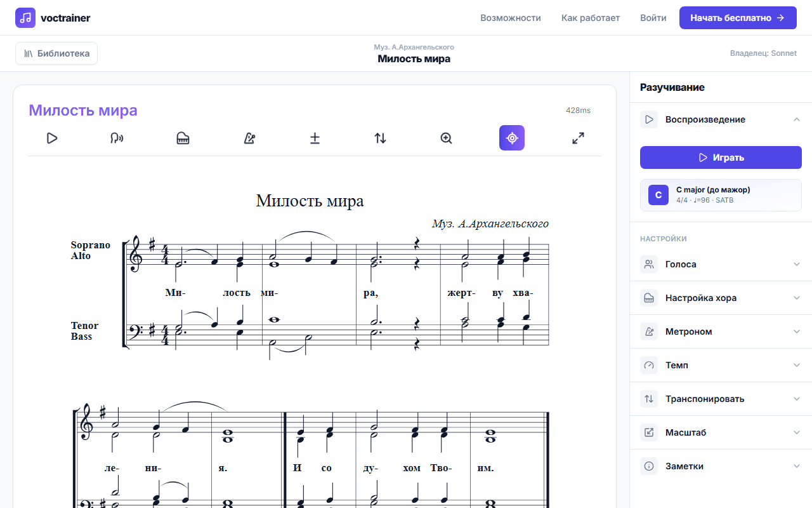Click the НАСТРОЙКИ section label
812x508 pixels.
[x=664, y=239]
